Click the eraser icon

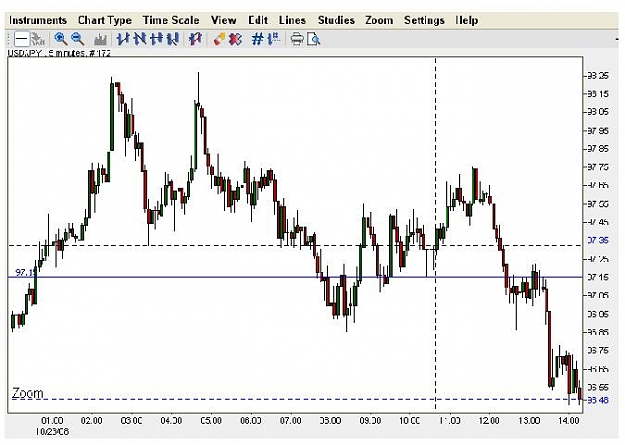219,39
